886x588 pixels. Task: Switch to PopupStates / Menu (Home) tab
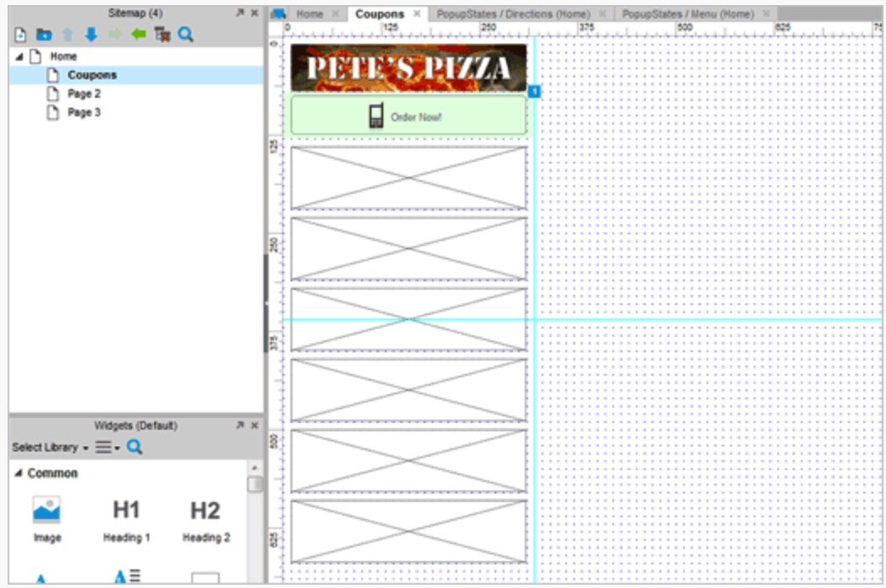688,14
